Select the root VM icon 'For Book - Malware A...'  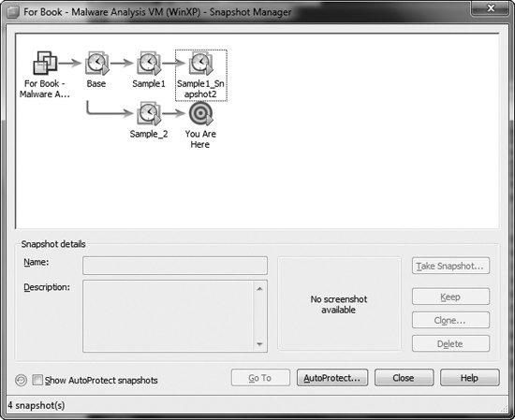click(x=45, y=63)
